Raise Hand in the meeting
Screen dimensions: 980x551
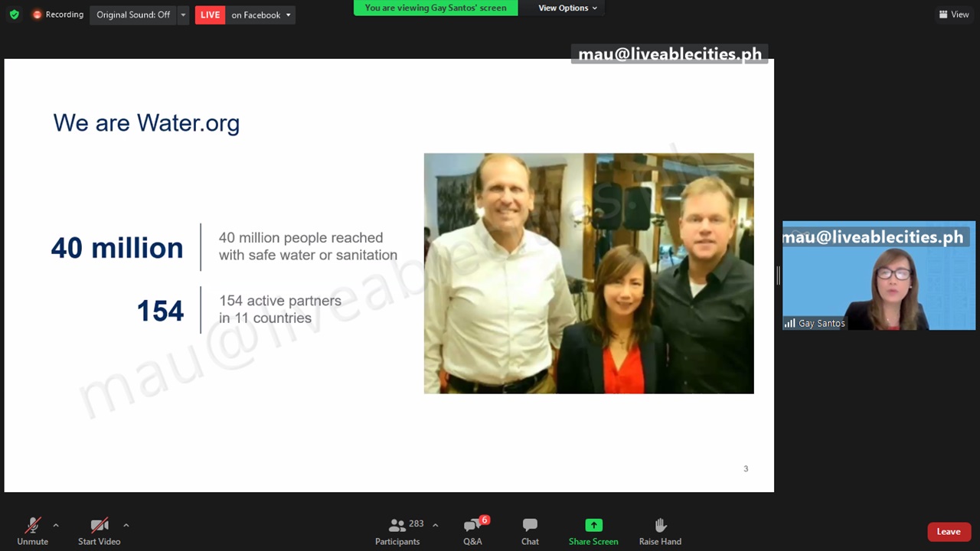pyautogui.click(x=660, y=531)
